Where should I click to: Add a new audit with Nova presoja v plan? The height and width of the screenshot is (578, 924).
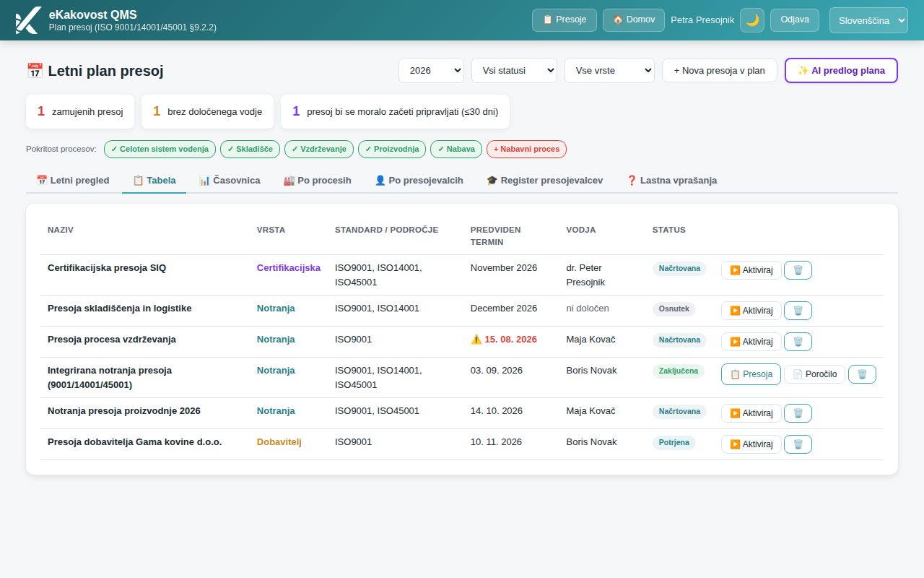719,71
